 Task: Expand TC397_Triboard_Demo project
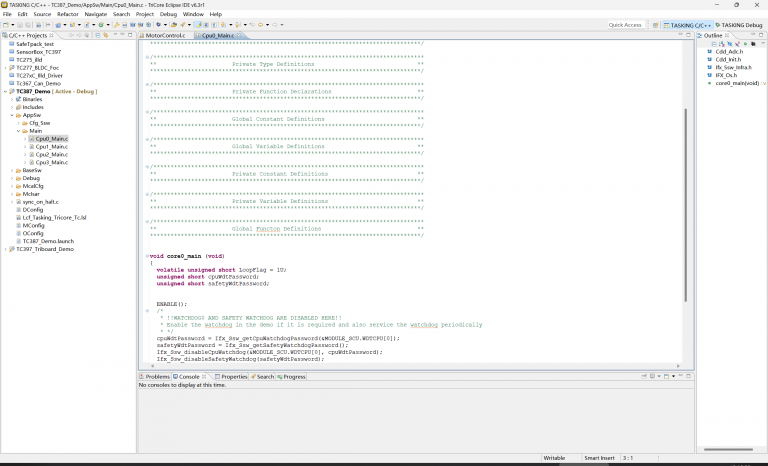[x=5, y=249]
